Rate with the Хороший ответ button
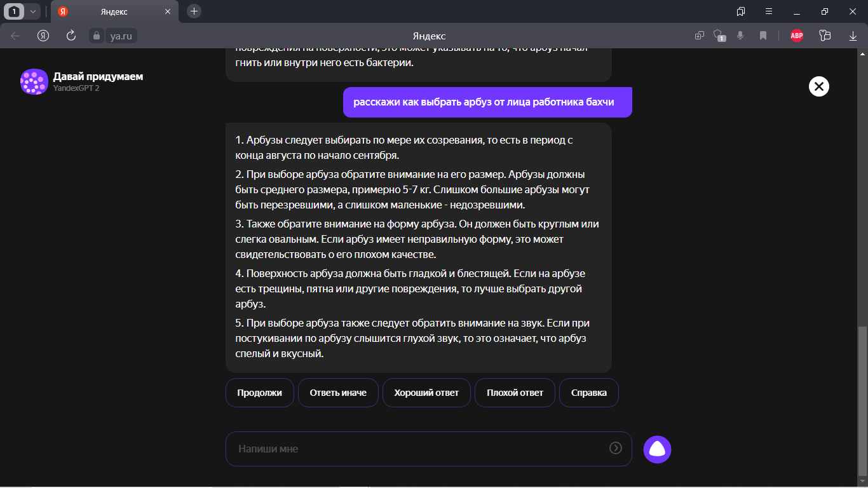 click(426, 393)
